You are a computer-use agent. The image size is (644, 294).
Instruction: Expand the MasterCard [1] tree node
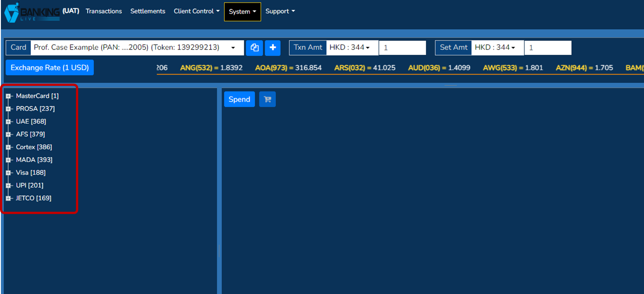point(8,96)
